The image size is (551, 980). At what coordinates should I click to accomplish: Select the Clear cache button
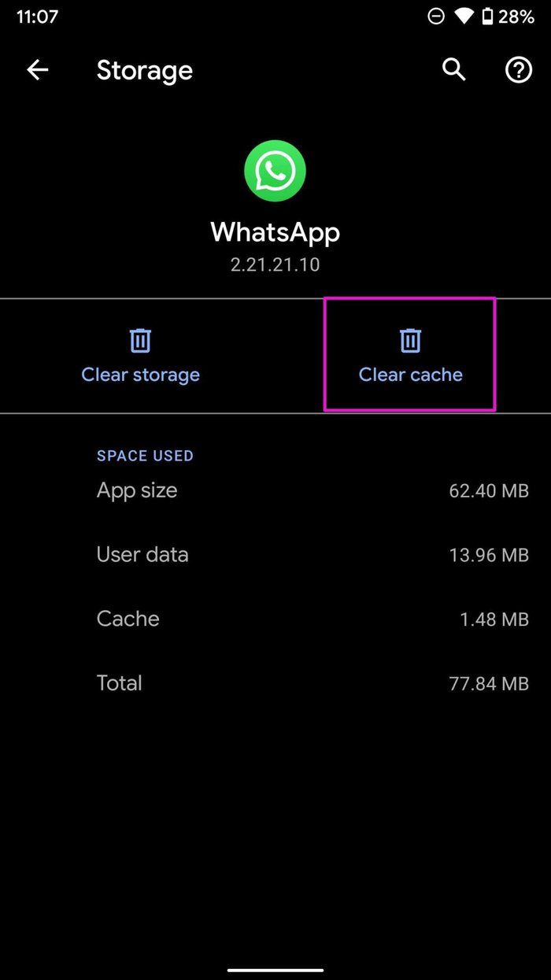coord(410,354)
